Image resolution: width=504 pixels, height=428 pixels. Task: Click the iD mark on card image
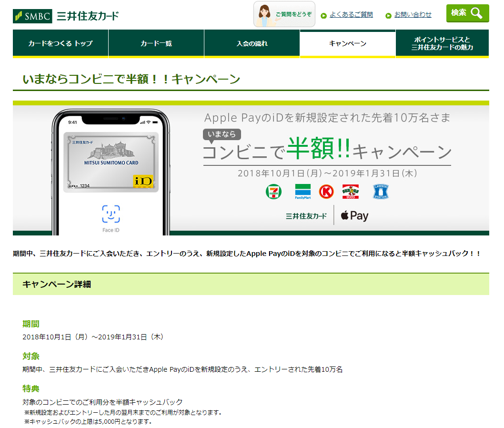(x=143, y=182)
